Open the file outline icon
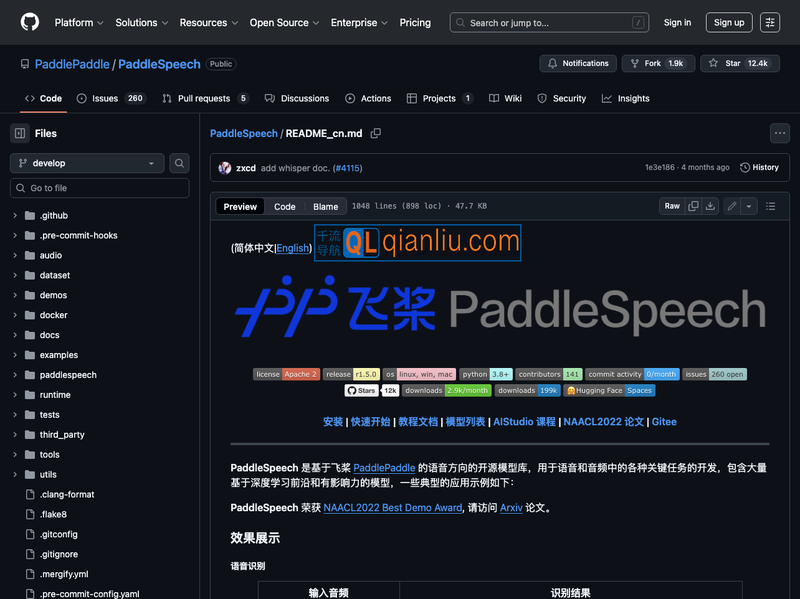800x599 pixels. pos(771,206)
